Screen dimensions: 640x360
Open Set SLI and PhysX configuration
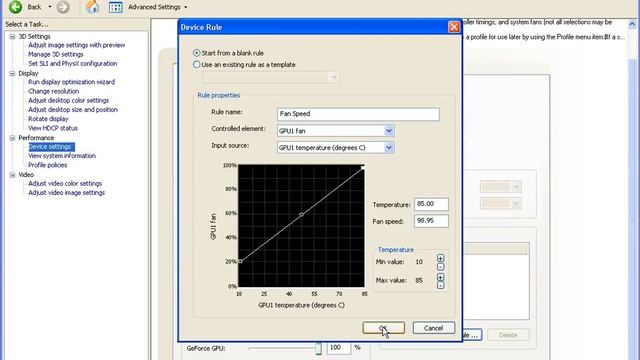72,64
